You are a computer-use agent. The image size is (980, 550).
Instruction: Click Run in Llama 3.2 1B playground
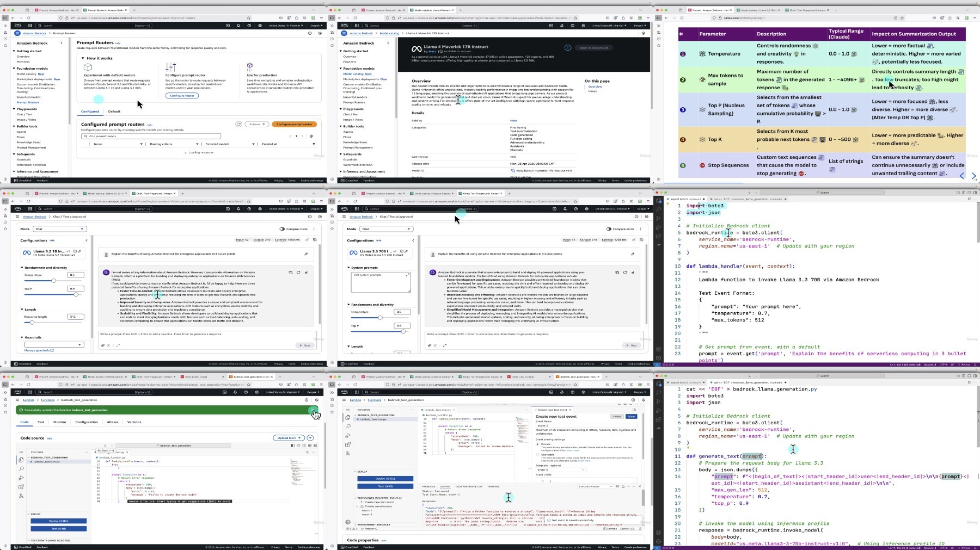tap(304, 345)
